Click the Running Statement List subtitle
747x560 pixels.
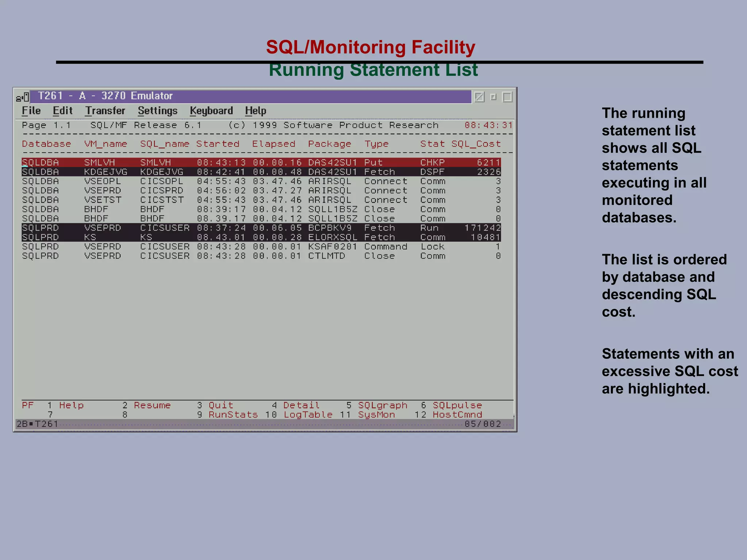pyautogui.click(x=373, y=70)
